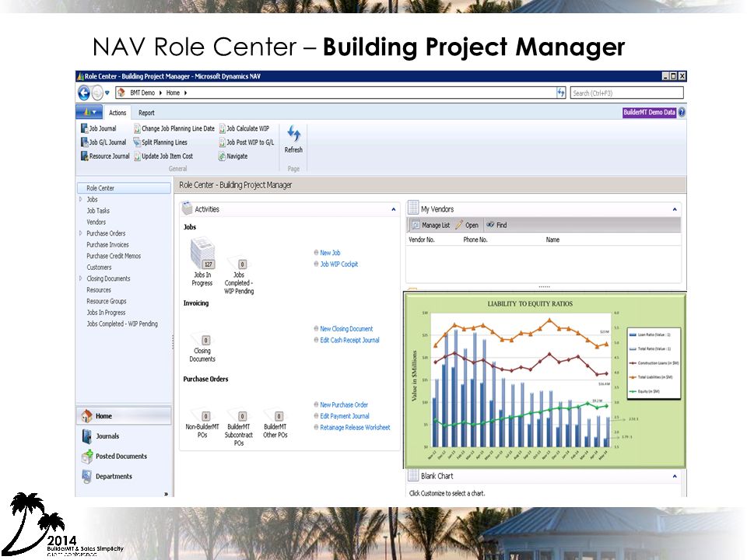Screen dimensions: 747x560
Task: Click the address bar refresh icon
Action: pos(561,93)
